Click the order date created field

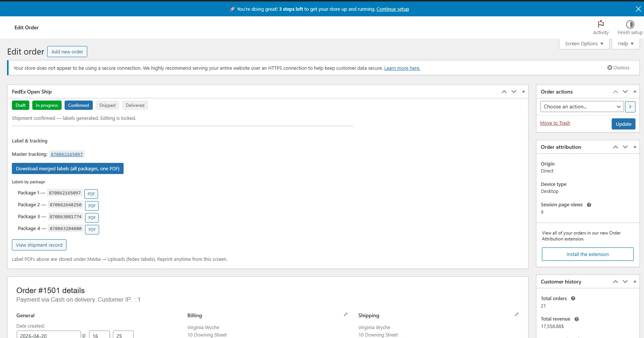point(49,335)
